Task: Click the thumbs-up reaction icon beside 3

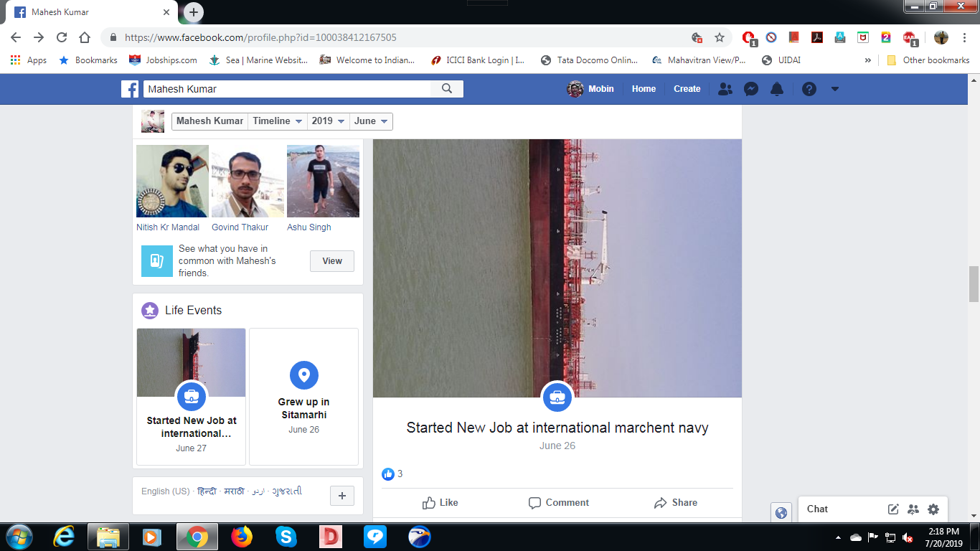Action: pyautogui.click(x=388, y=474)
